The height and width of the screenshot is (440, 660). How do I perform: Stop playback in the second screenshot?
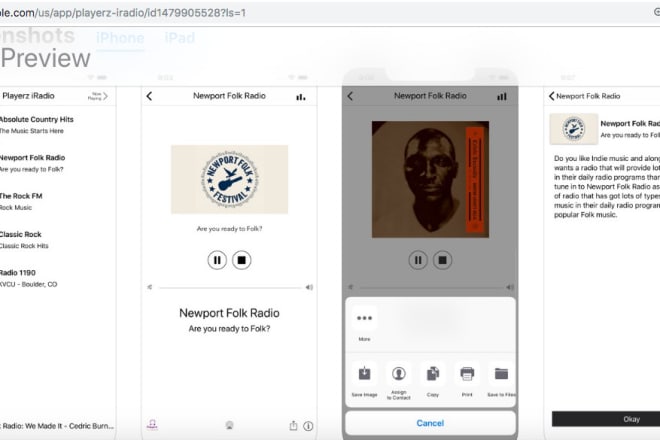click(x=242, y=260)
